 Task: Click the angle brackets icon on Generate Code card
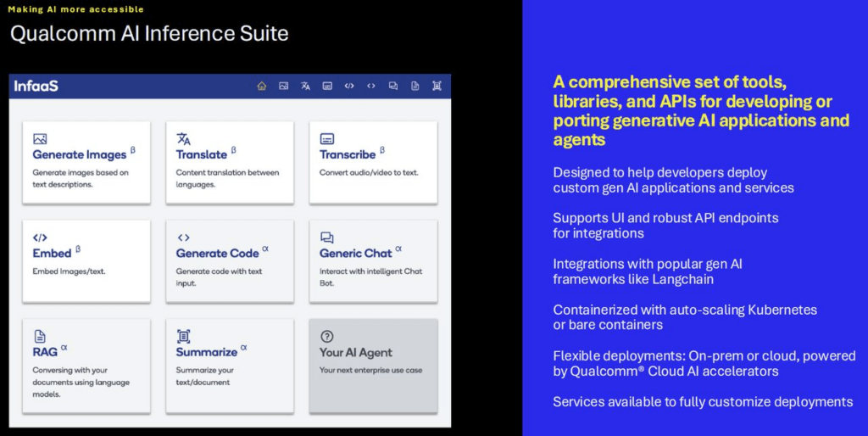(x=183, y=238)
